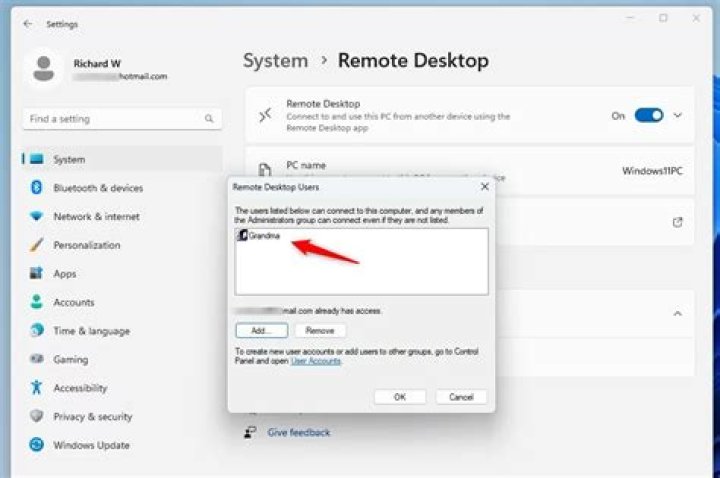Click the Give feedback link
Viewport: 720px width, 478px height.
point(298,432)
